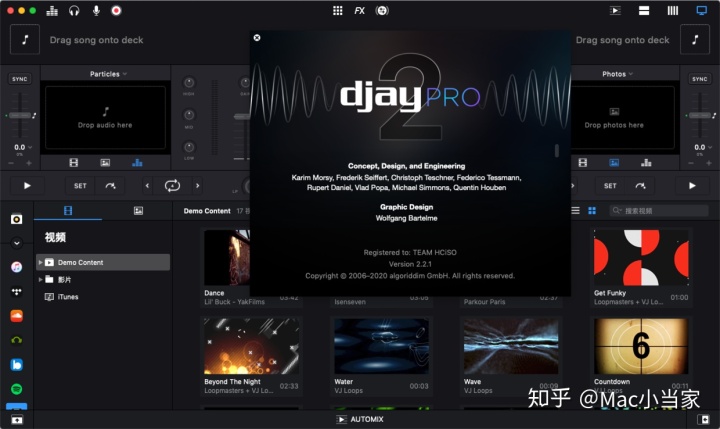Toggle SYNC on the right deck
This screenshot has width=720, height=429.
click(699, 79)
